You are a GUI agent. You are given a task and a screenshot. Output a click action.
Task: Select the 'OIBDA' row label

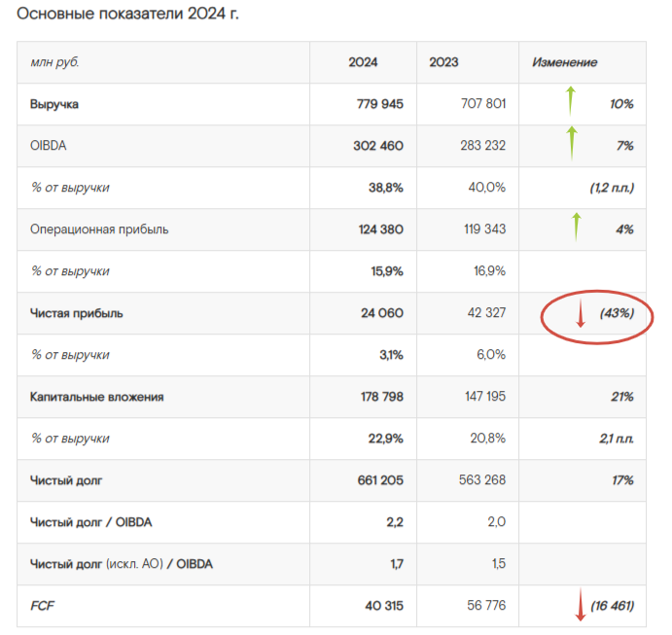click(48, 146)
